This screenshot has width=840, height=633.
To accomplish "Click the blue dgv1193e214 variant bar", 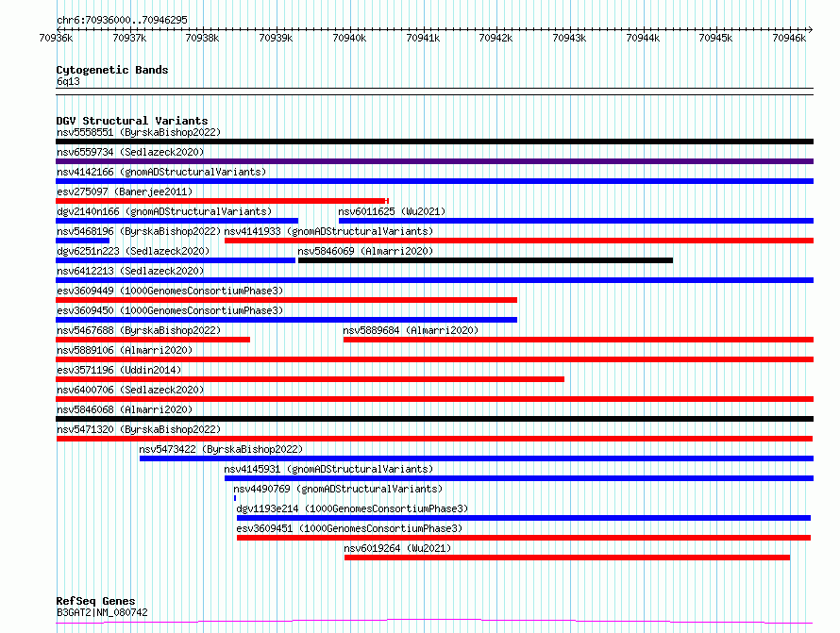I will [x=524, y=518].
